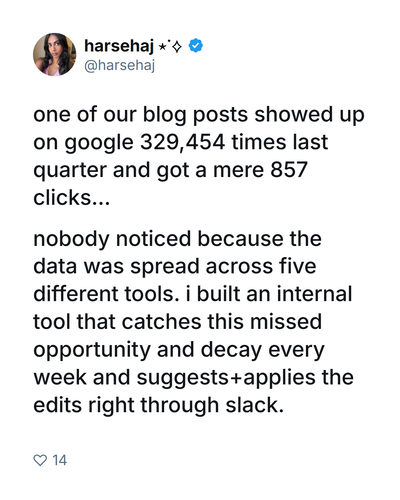
Task: Click the word quarter in the post
Action: pyautogui.click(x=70, y=171)
